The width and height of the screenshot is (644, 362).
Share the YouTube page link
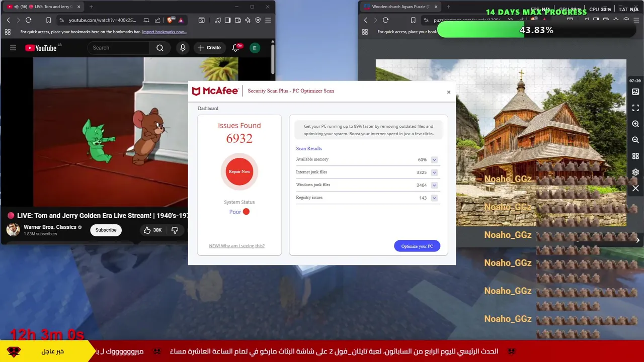[157, 20]
